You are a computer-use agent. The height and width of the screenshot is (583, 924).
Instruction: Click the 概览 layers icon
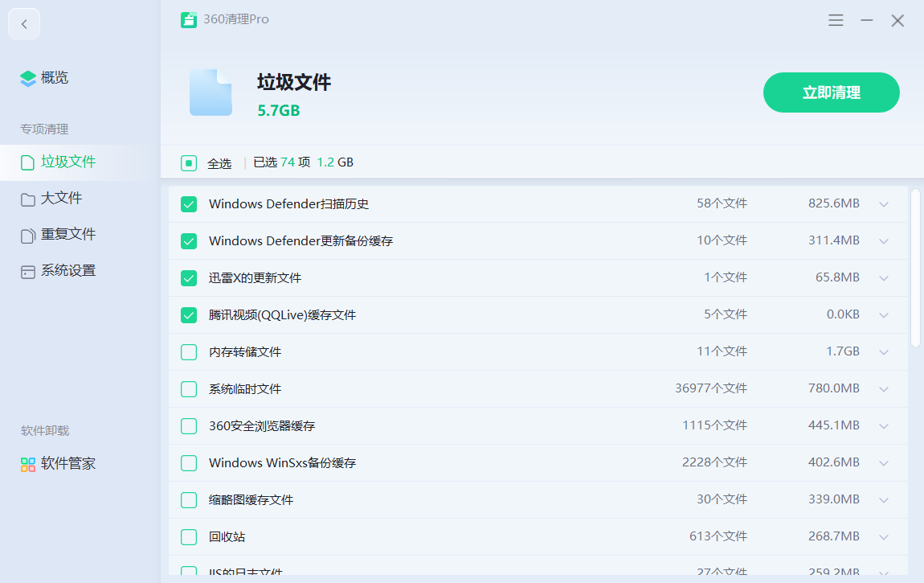(x=27, y=78)
